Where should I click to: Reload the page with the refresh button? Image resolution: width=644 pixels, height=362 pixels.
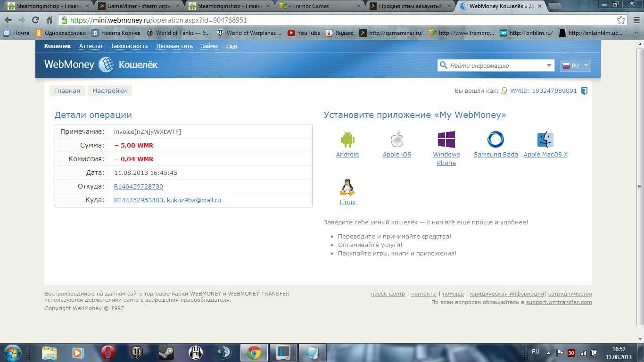click(x=35, y=20)
